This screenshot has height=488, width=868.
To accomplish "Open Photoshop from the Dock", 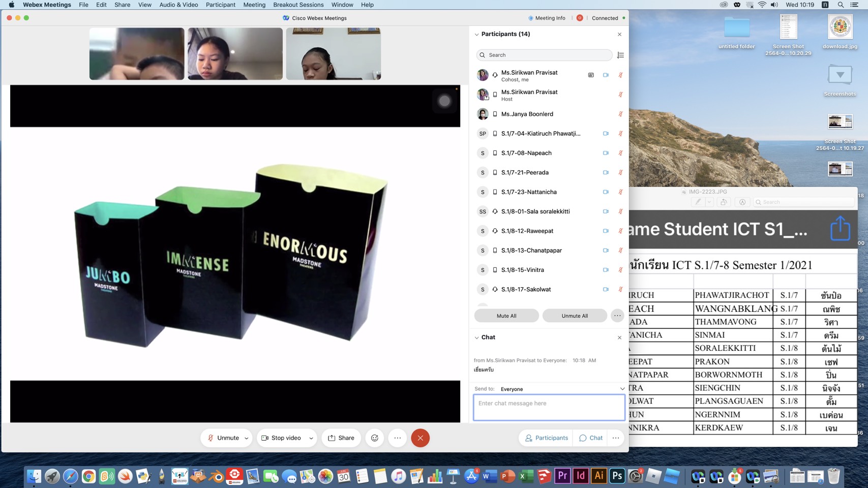I will [617, 476].
